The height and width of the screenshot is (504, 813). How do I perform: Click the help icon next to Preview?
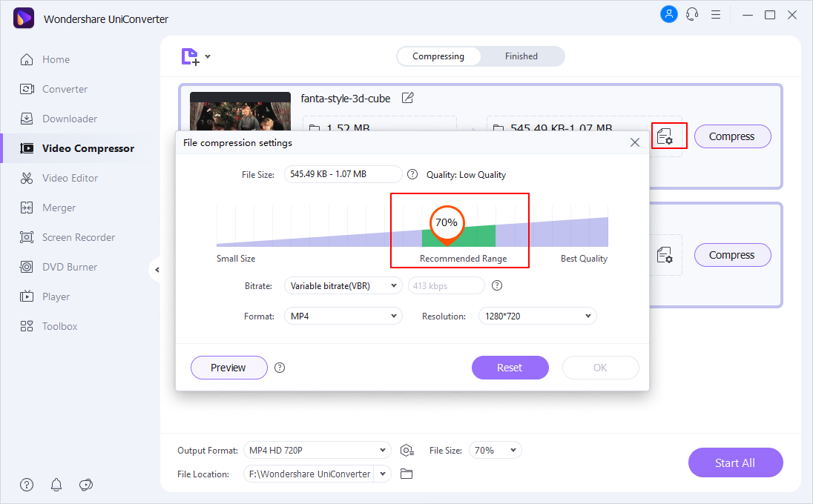pos(280,368)
